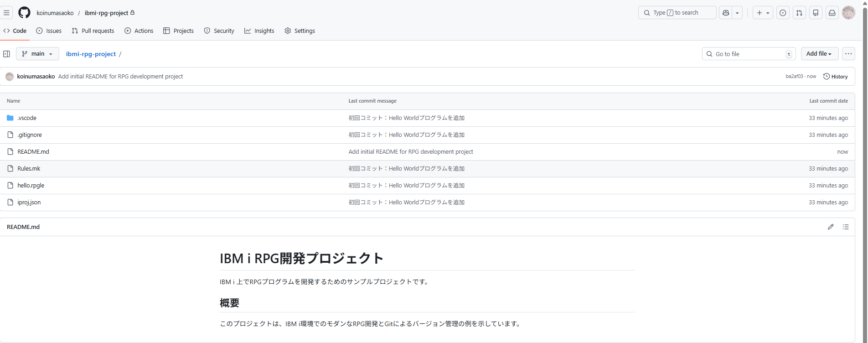Open pull requests icon in header

tap(799, 13)
